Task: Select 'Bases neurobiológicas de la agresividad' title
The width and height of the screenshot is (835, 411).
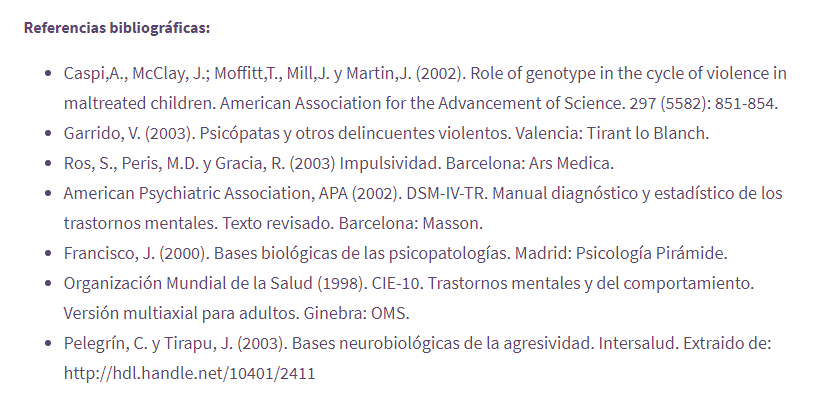Action: point(443,343)
